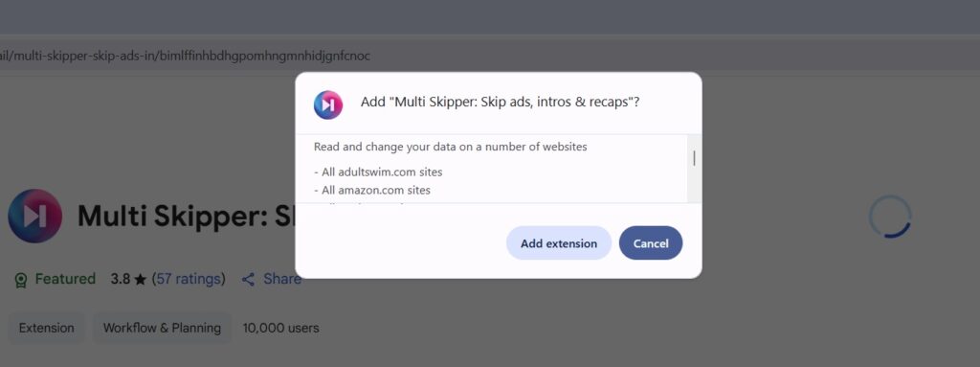Click the 'All amazon.com sites' permission entry

(372, 190)
